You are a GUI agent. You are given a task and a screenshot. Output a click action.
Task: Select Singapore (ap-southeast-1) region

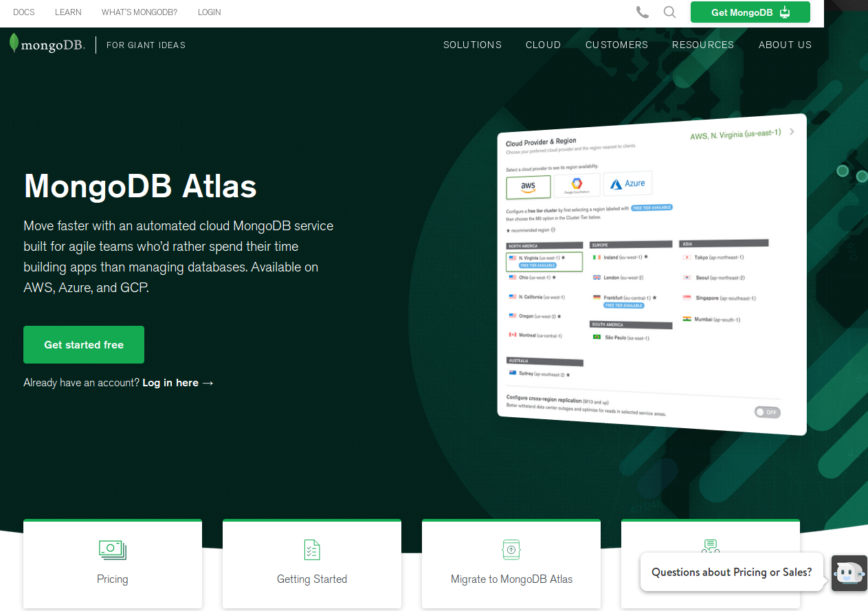coord(719,298)
